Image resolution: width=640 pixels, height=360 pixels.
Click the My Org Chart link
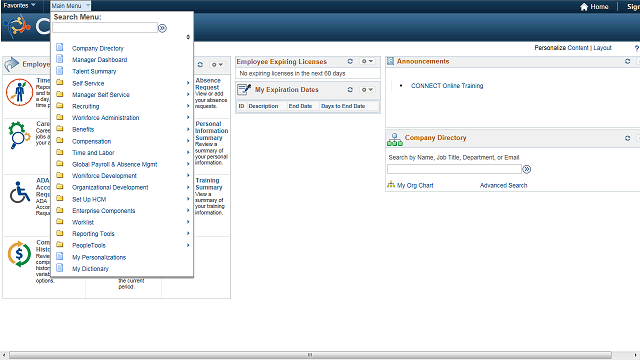tap(415, 185)
